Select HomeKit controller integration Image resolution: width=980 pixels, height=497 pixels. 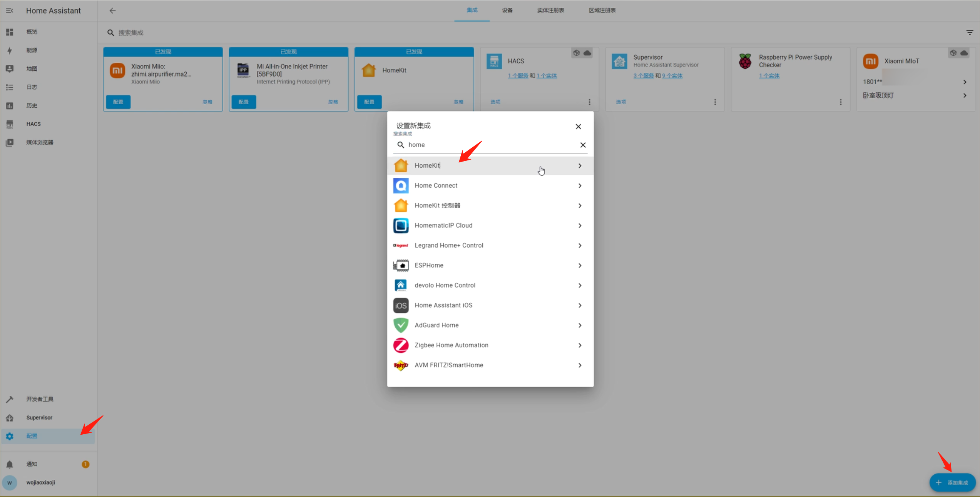[x=490, y=206]
